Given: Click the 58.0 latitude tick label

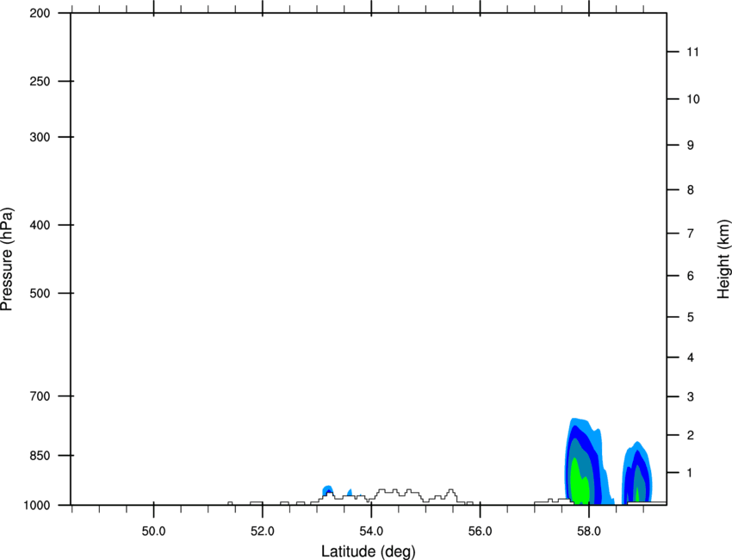Looking at the screenshot, I should (x=589, y=532).
